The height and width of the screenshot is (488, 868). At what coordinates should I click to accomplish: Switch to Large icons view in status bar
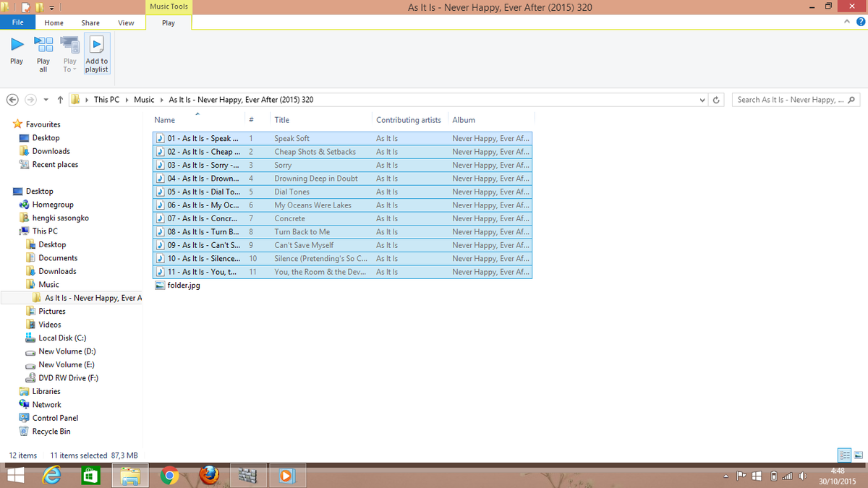click(x=858, y=455)
